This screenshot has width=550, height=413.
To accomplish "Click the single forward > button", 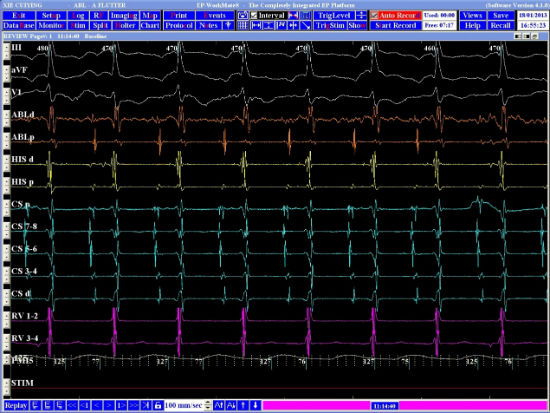I will click(x=109, y=406).
